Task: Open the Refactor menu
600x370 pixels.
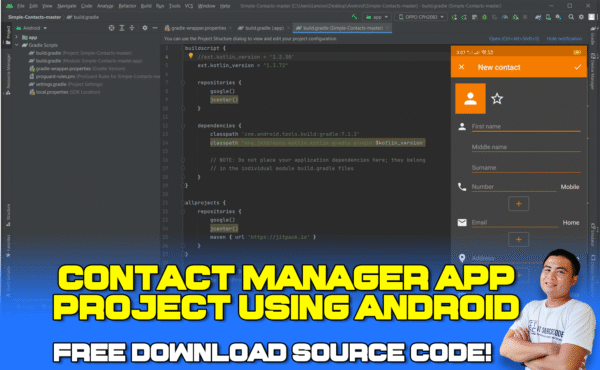Action: 127,6
